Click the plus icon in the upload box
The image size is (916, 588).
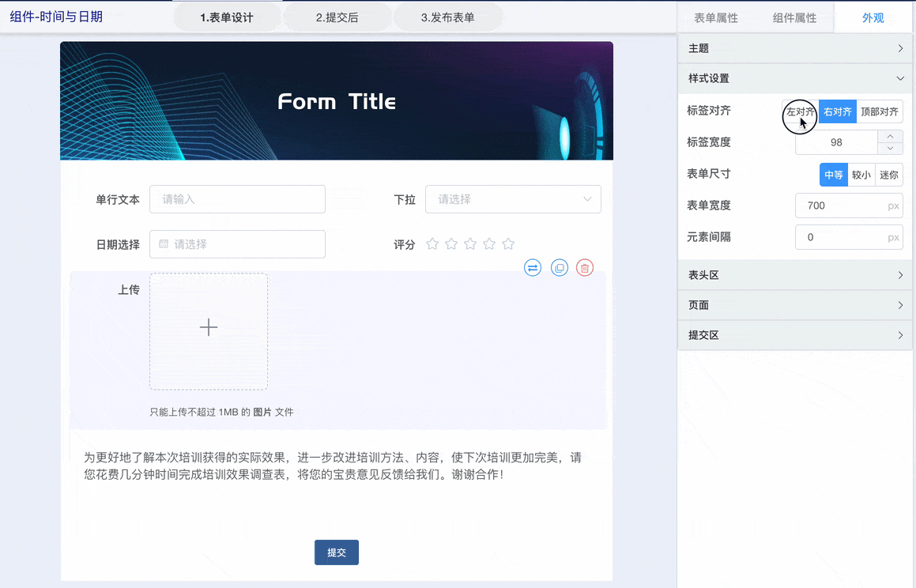click(209, 327)
